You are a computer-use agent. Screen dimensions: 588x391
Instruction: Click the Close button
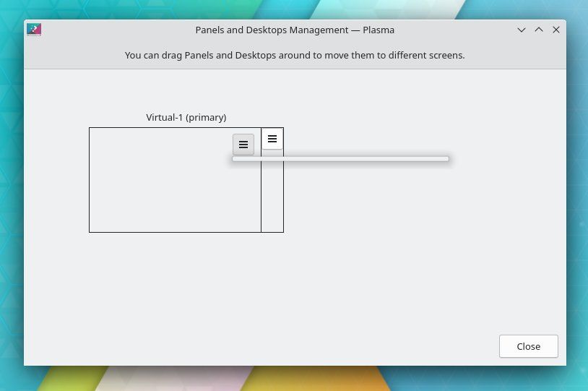click(528, 346)
